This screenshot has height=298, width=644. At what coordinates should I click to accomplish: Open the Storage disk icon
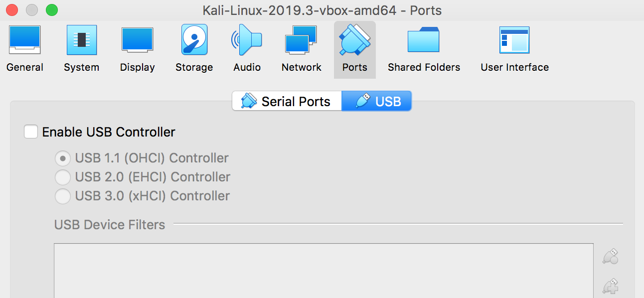(194, 40)
